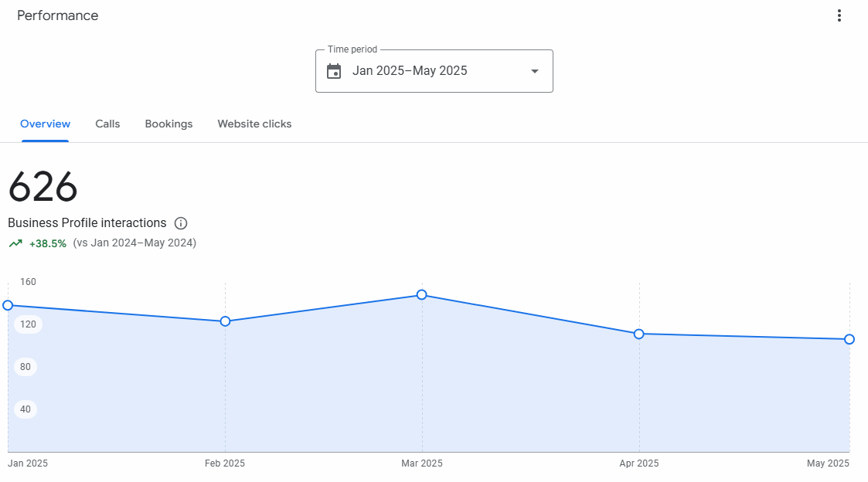Click the Business Profile interactions label
Viewport: 868px width, 482px height.
[x=87, y=223]
